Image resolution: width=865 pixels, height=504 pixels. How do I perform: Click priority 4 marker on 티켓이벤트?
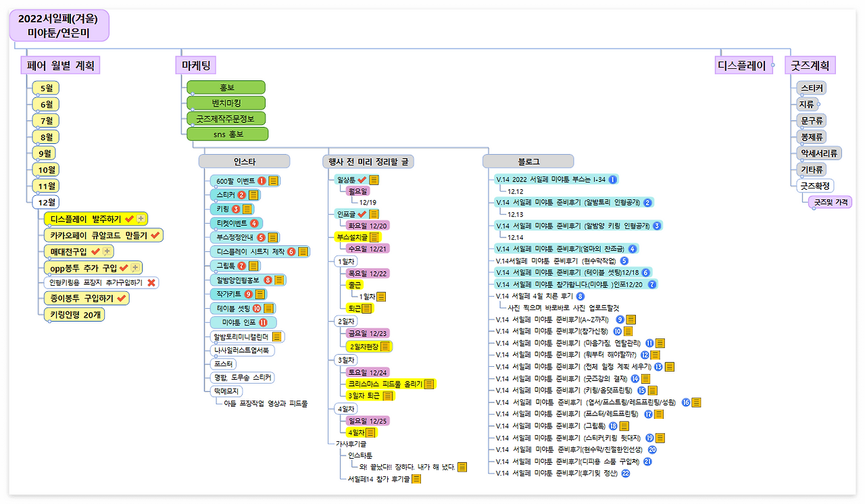tap(254, 223)
